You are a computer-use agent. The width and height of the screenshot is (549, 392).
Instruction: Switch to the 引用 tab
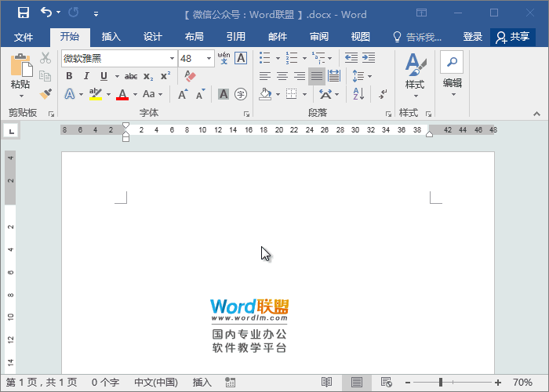click(x=235, y=37)
